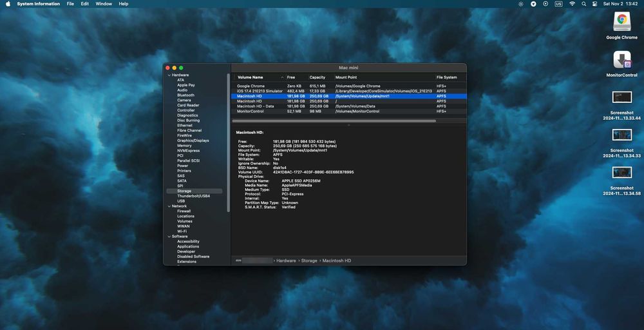Open the File menu

pyautogui.click(x=70, y=4)
